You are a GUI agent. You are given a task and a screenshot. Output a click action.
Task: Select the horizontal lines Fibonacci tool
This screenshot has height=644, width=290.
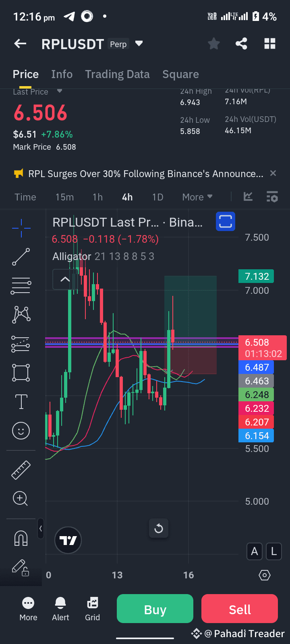(21, 286)
